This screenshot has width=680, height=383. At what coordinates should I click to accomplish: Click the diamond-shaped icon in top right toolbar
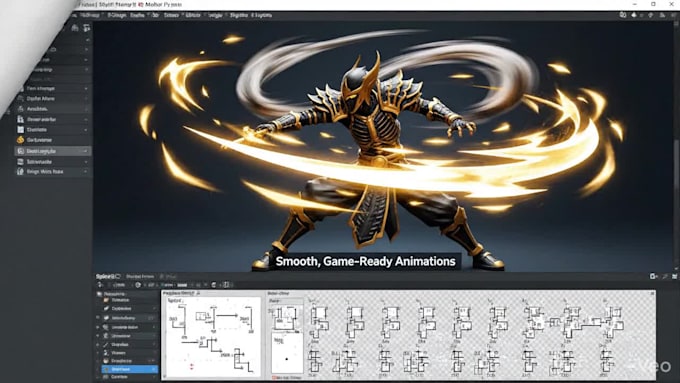pyautogui.click(x=651, y=15)
